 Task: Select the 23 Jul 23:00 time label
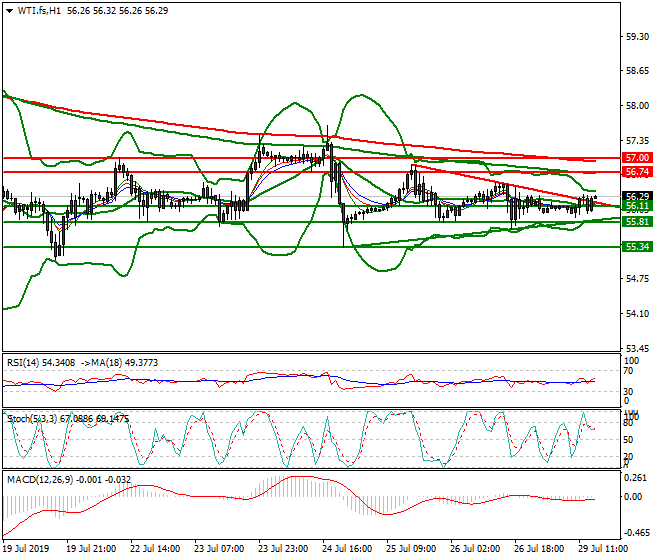click(x=283, y=549)
